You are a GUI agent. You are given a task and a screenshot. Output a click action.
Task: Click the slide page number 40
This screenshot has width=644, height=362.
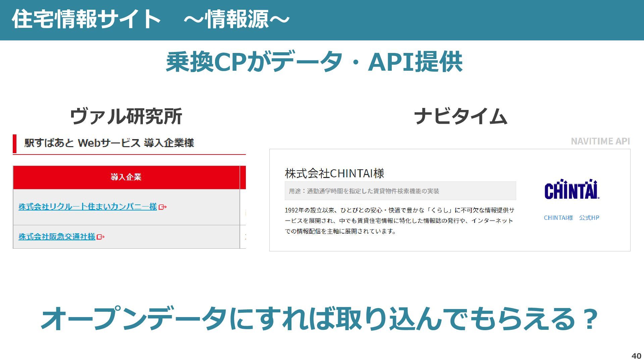(636, 356)
